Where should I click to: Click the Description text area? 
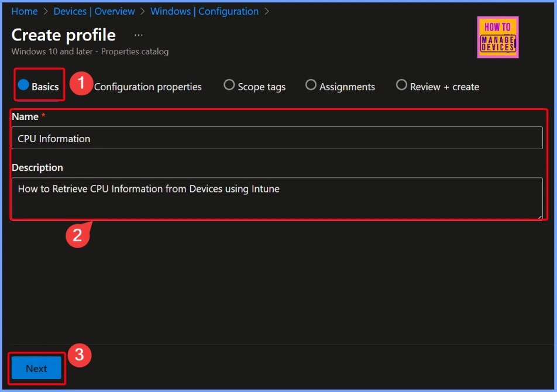[x=277, y=198]
